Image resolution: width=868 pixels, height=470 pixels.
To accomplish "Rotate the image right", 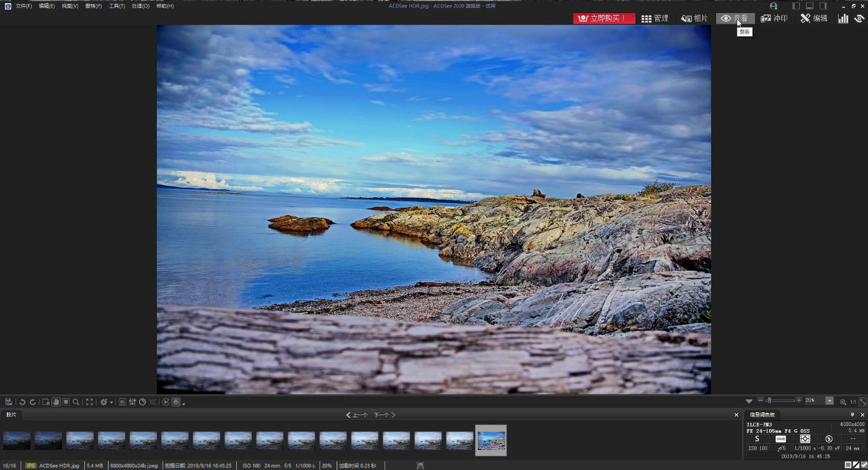I will [33, 402].
